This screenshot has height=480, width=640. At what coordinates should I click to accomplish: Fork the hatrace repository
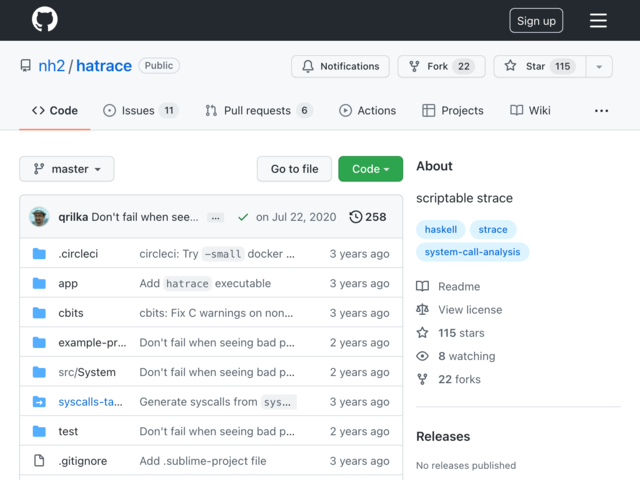441,66
